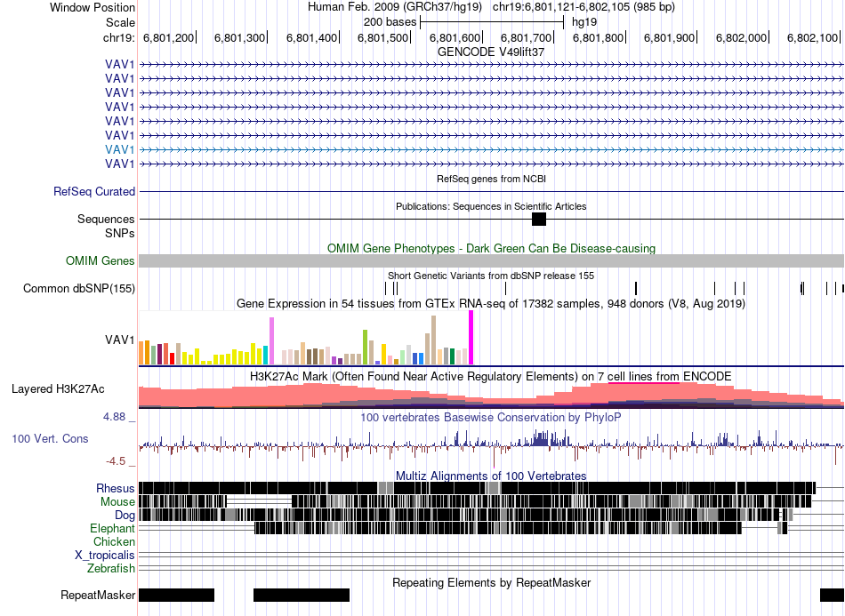
Task: Click the isolated dbSNP tick between 6,801,600 and 6,801,700
Action: pyautogui.click(x=505, y=288)
